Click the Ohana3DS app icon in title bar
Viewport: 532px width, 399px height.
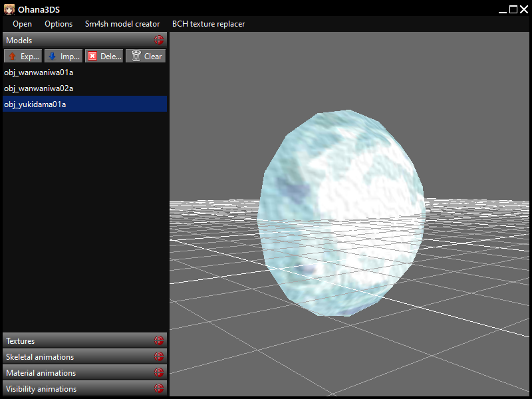point(9,9)
